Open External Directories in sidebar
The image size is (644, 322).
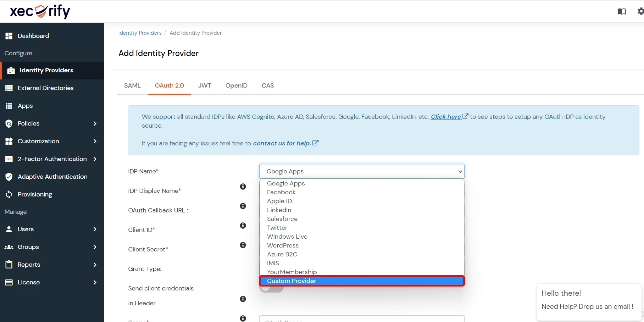coord(52,88)
